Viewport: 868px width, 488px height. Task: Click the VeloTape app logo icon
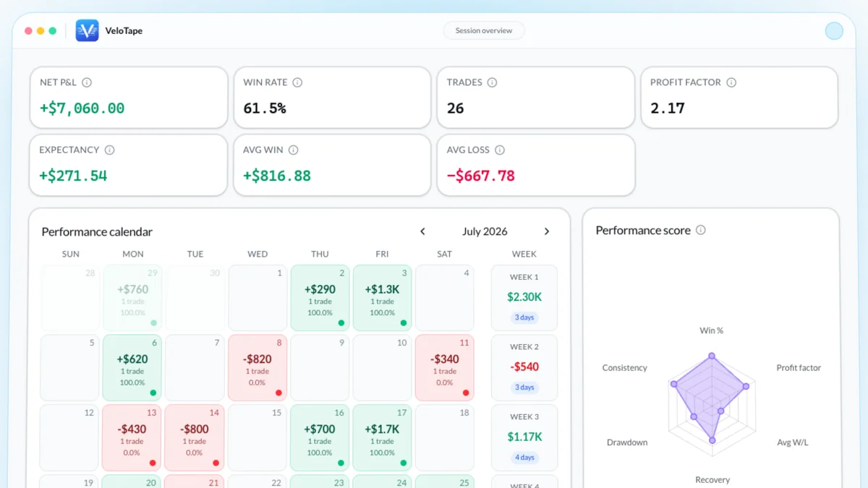pyautogui.click(x=87, y=30)
